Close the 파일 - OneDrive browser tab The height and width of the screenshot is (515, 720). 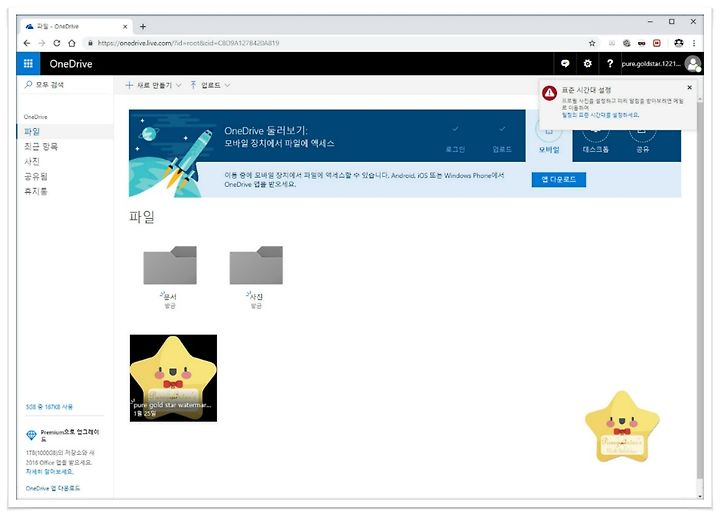125,27
